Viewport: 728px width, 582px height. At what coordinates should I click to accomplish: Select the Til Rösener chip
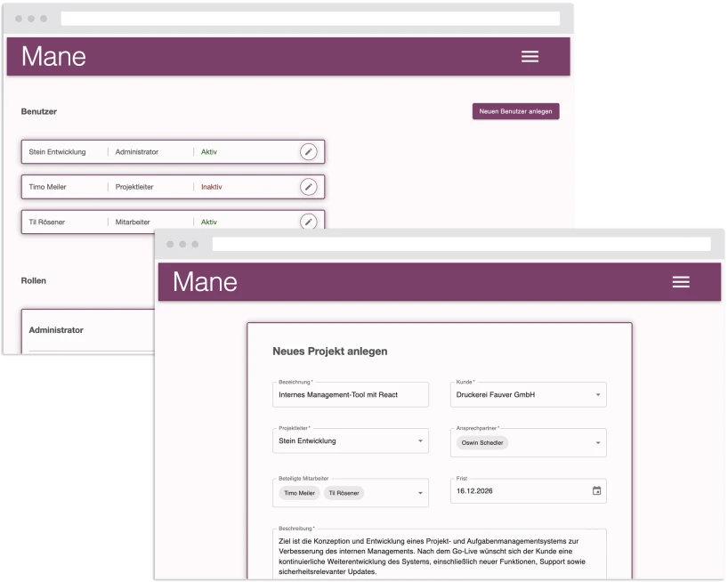344,493
